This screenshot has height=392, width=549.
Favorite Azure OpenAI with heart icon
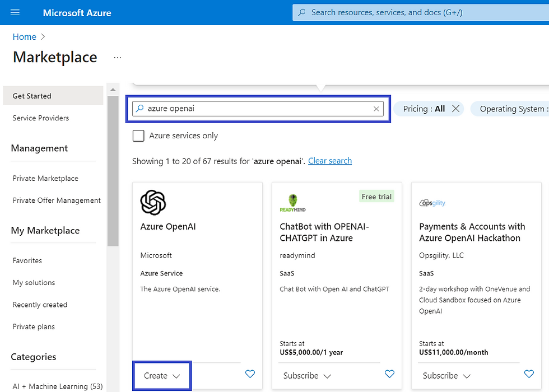(x=250, y=374)
